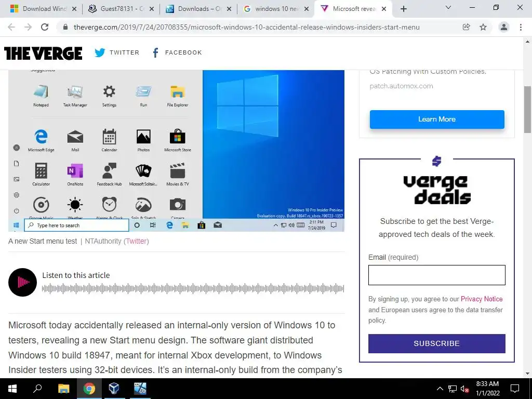
Task: Open The Verge homepage logo
Action: click(43, 54)
